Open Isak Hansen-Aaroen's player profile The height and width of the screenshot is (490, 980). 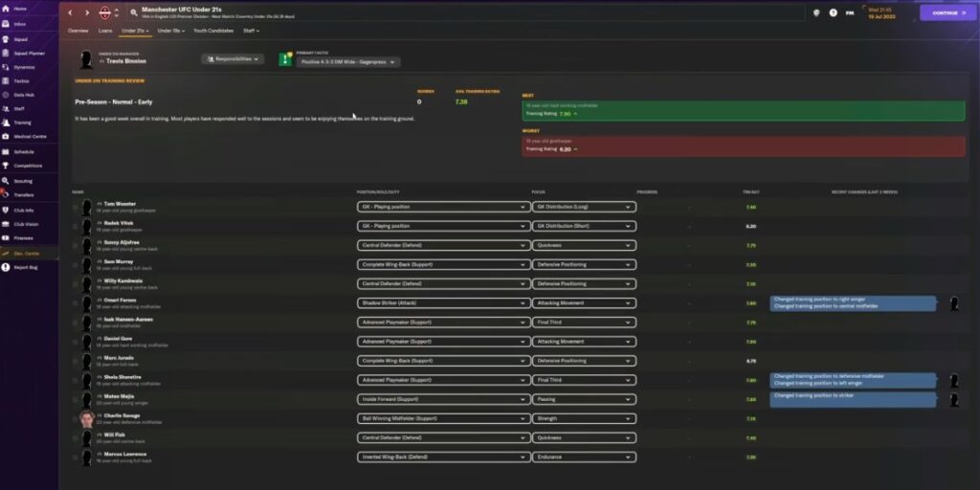pyautogui.click(x=128, y=320)
